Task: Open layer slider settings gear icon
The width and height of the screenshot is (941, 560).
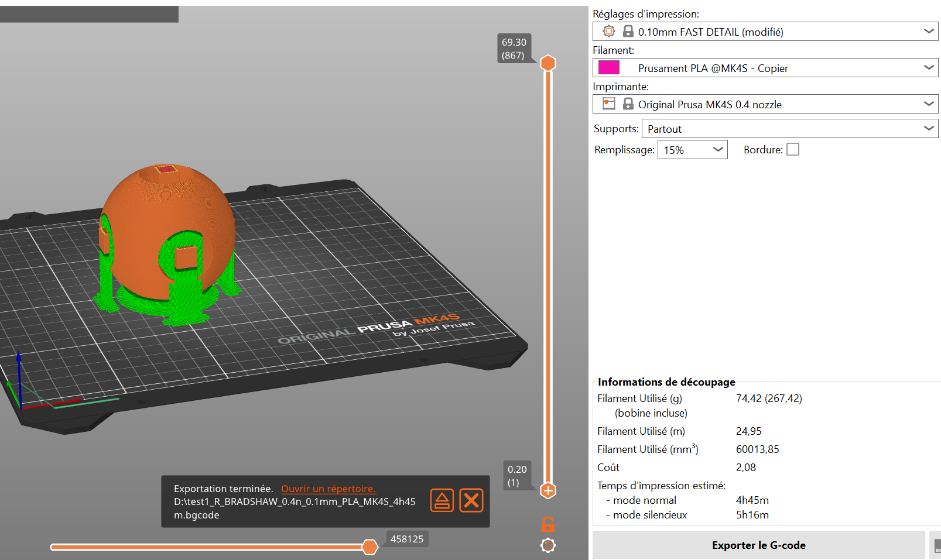Action: [548, 545]
